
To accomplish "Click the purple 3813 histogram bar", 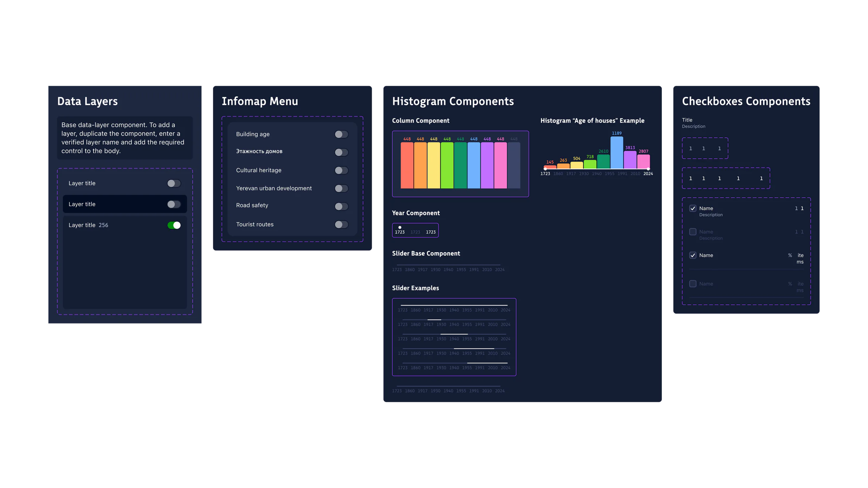I will coord(630,160).
